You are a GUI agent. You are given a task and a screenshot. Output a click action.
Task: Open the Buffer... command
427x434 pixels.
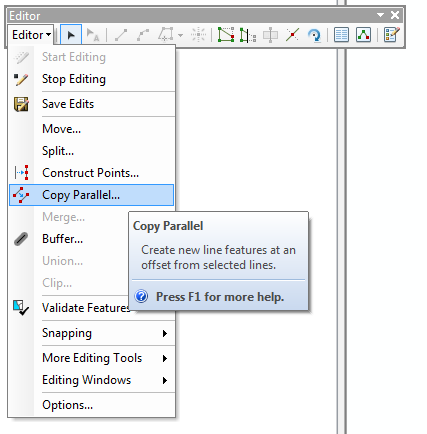tap(68, 239)
